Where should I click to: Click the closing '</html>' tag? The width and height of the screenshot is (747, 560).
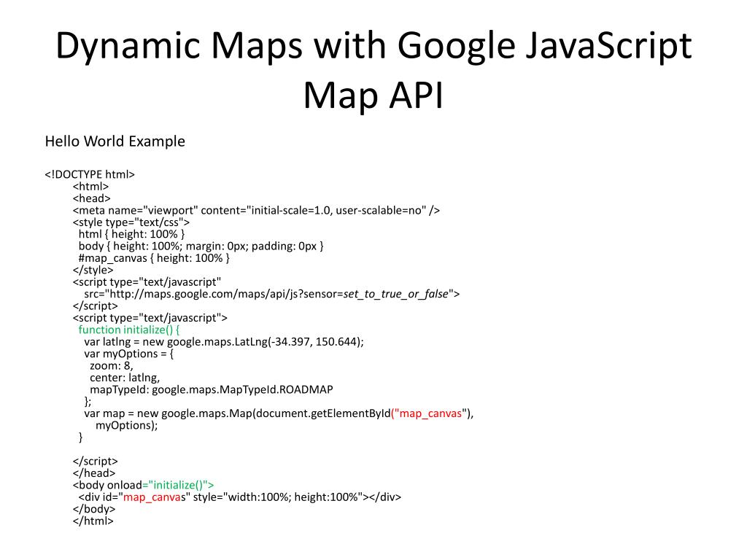pyautogui.click(x=93, y=521)
